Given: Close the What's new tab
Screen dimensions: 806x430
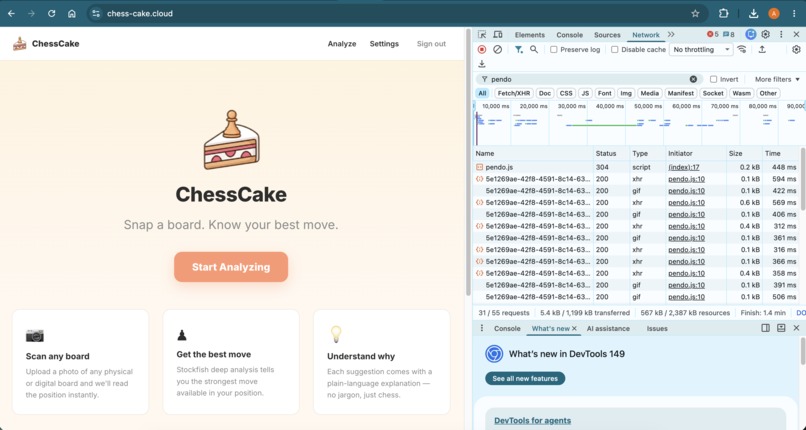Looking at the screenshot, I should [x=574, y=328].
